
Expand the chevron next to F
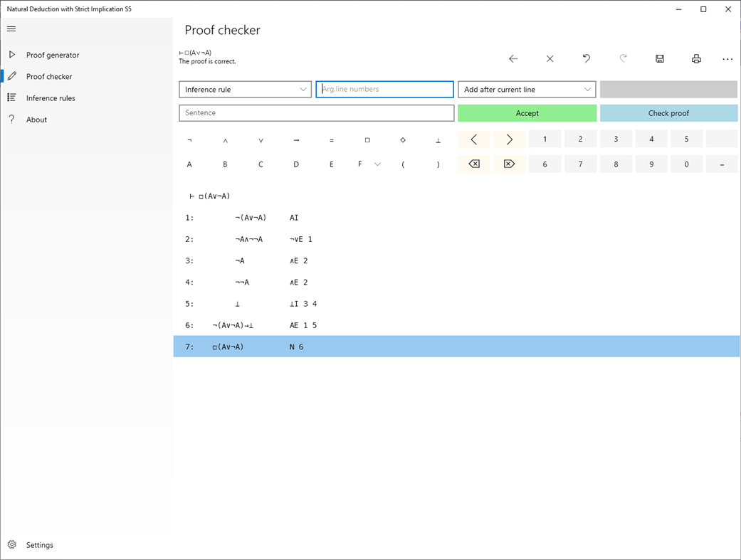377,164
